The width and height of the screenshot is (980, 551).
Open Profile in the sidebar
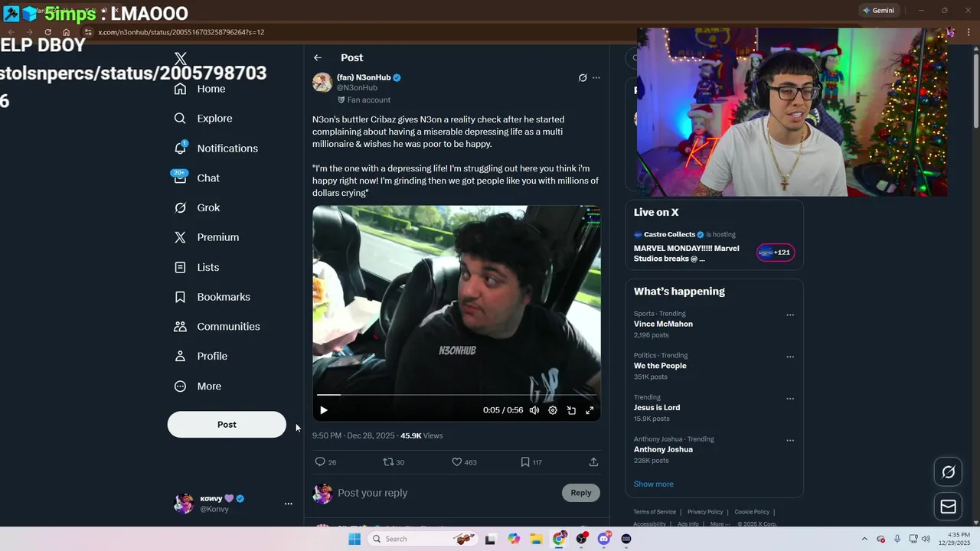coord(201,357)
